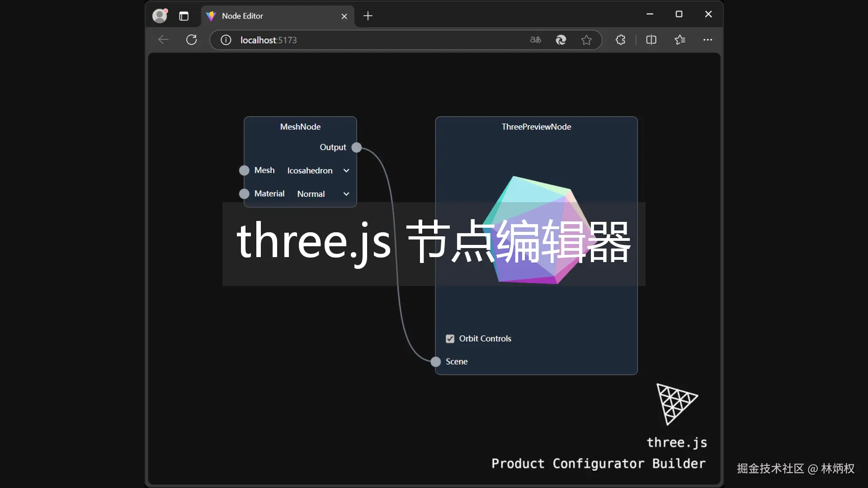Screen dimensions: 868x488
Task: Expand the Mesh Icosahedron dropdown
Action: [x=318, y=170]
